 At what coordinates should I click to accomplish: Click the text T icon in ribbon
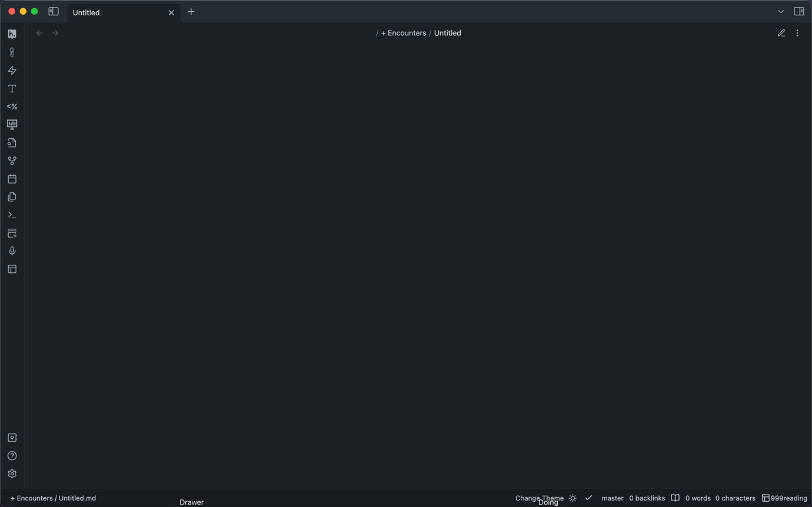(x=12, y=89)
